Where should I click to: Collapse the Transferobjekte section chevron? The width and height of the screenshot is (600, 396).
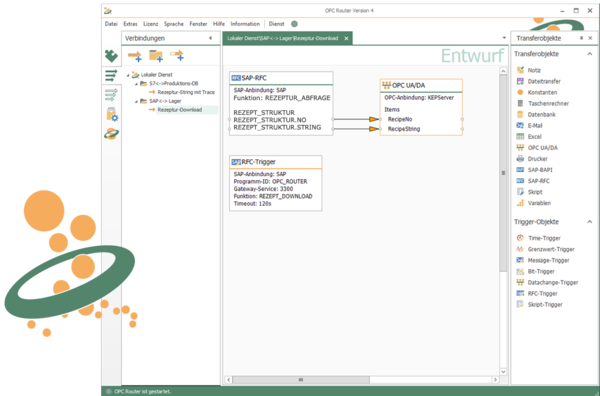click(590, 54)
